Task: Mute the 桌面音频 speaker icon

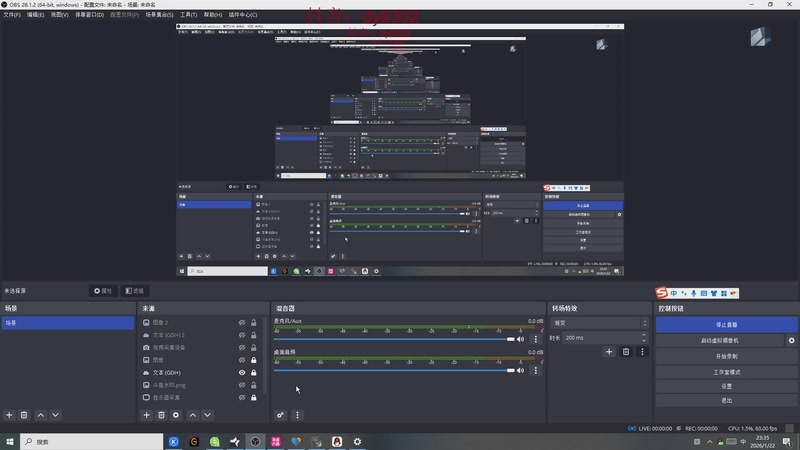Action: 520,370
